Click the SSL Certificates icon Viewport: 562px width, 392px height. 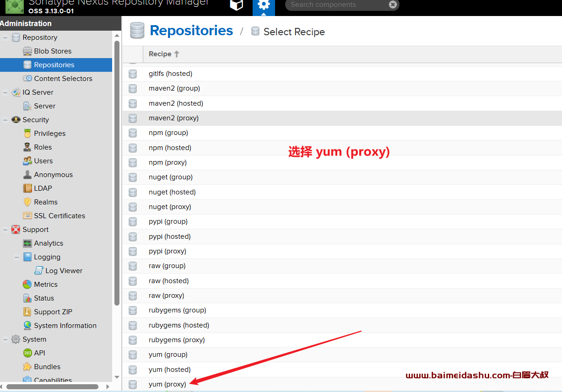[x=27, y=216]
